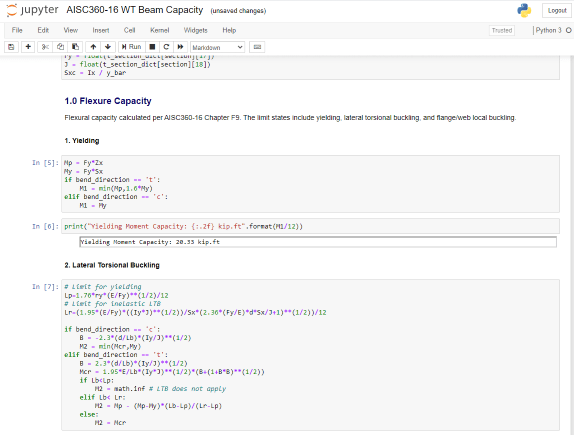Click the Trusted notebook indicator
574x435 pixels.
[x=502, y=30]
